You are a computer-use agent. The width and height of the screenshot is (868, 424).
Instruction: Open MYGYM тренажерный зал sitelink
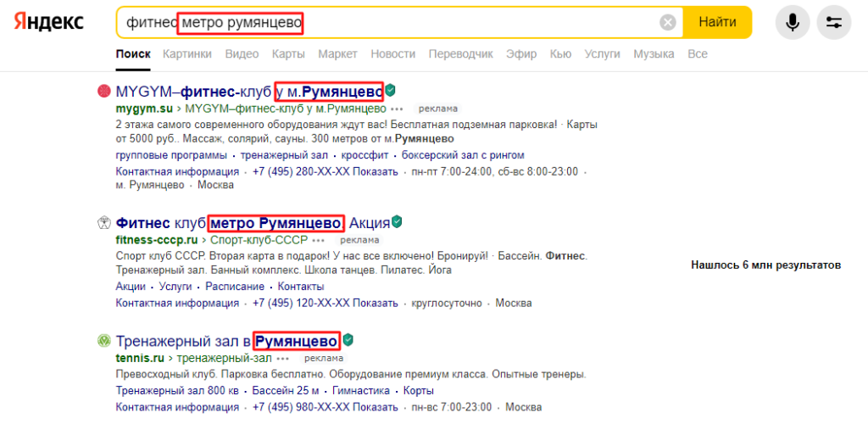point(284,155)
